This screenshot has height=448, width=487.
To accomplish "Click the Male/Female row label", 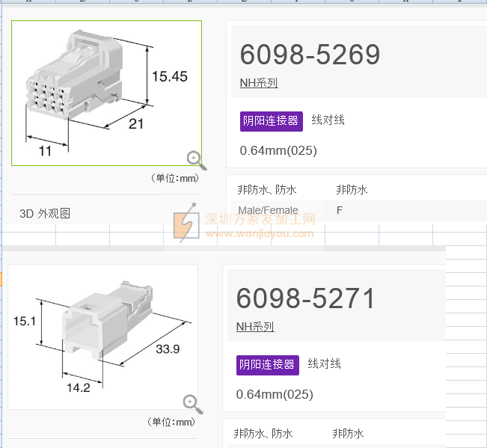I will pos(268,210).
